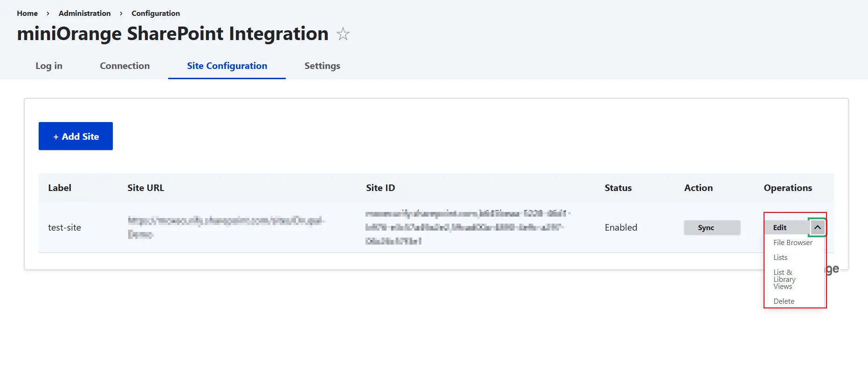The image size is (868, 389).
Task: Follow the Configuration breadcrumb link
Action: [156, 13]
